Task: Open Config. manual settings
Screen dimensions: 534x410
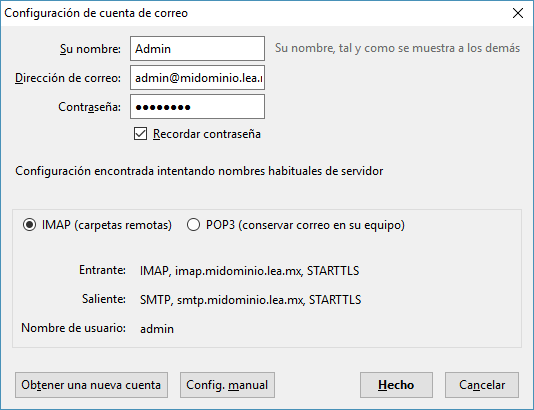Action: (227, 385)
